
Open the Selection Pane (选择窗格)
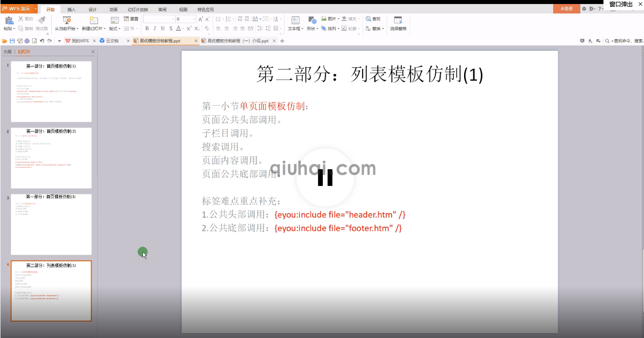click(x=398, y=25)
